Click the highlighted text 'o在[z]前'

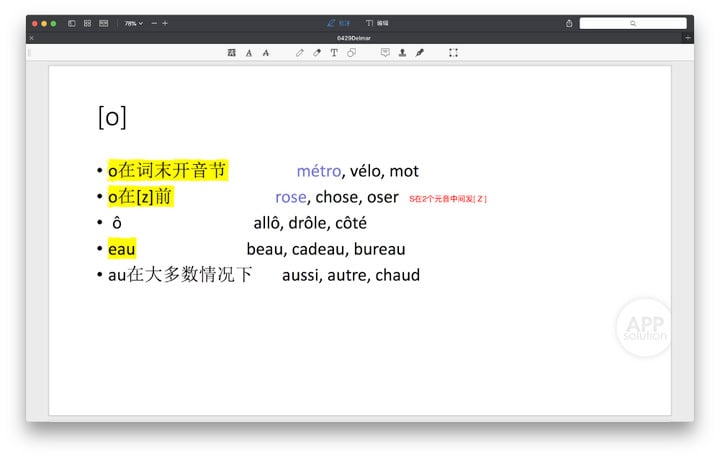[140, 196]
